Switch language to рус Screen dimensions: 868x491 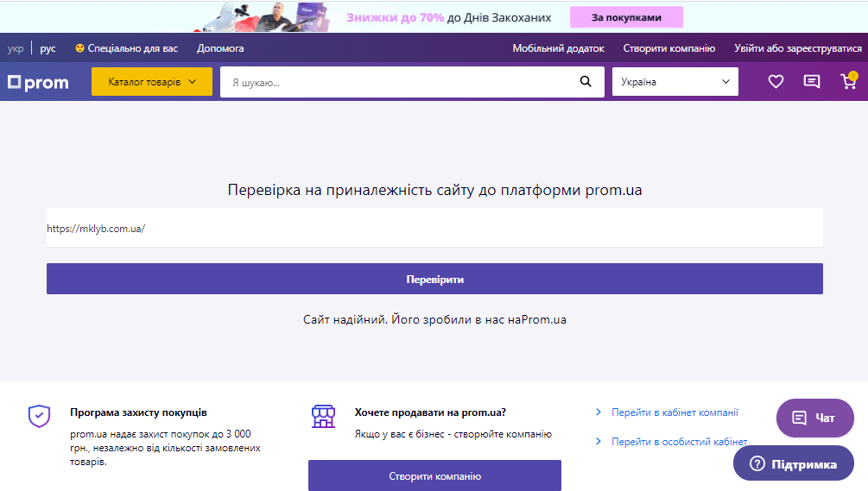(48, 48)
